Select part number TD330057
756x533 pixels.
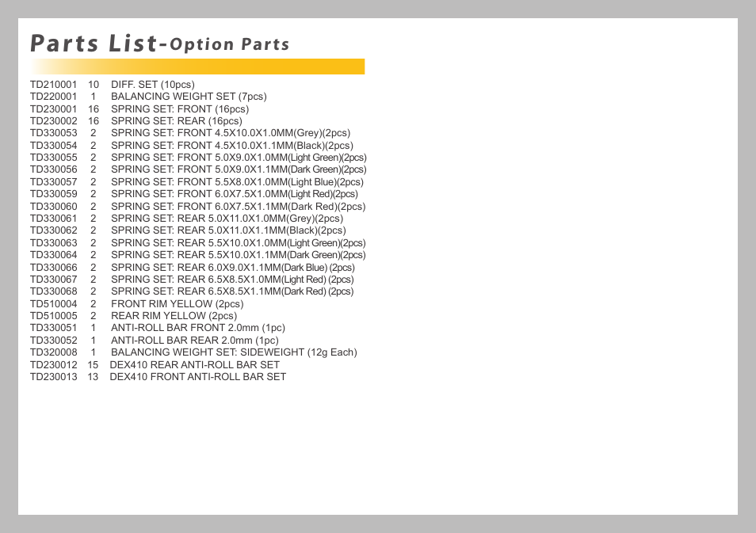[54, 182]
